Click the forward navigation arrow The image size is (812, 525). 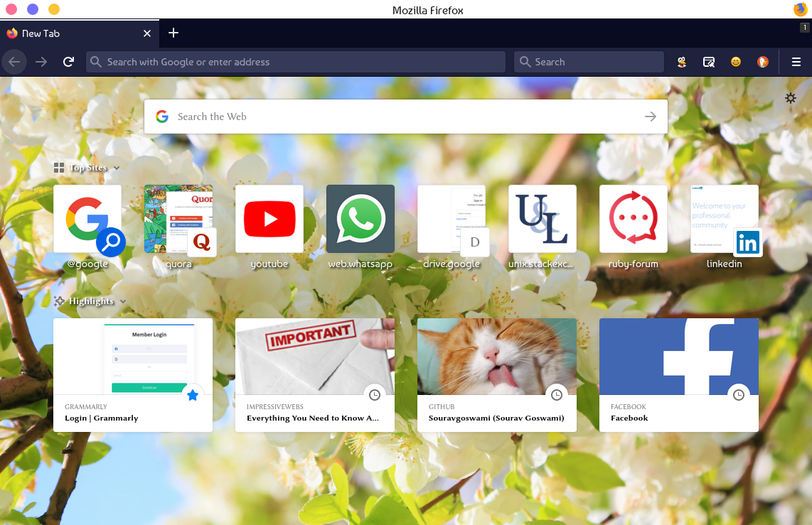(x=41, y=62)
